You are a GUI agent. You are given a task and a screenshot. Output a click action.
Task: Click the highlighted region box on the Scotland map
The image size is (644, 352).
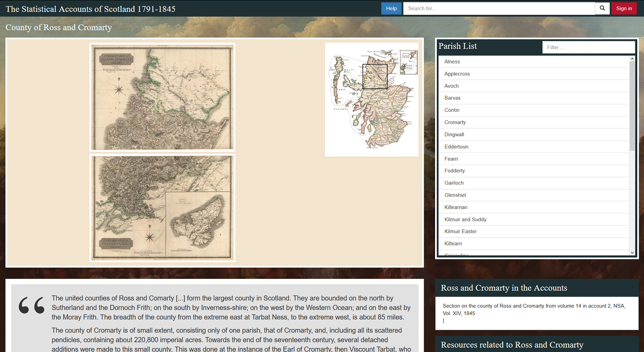(375, 76)
